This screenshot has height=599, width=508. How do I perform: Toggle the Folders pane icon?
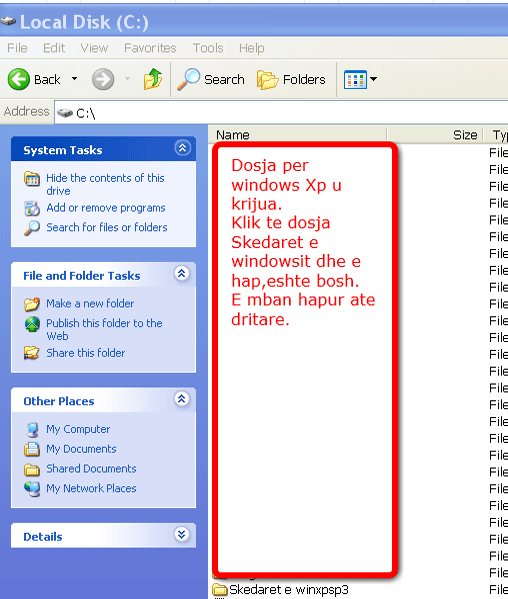click(x=267, y=79)
